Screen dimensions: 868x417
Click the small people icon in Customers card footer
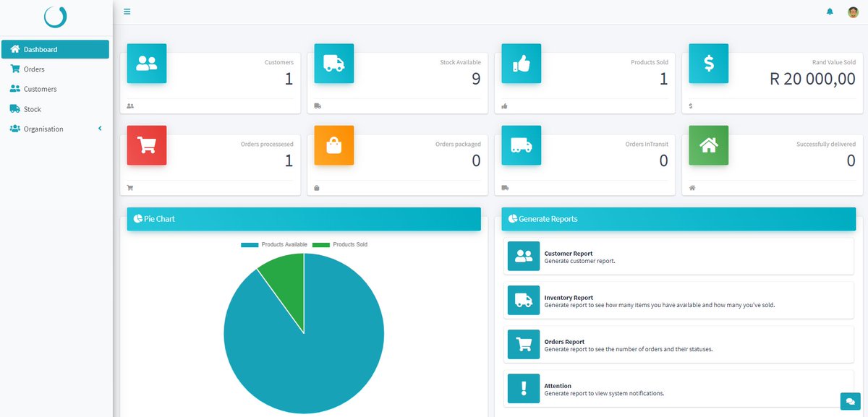(130, 106)
